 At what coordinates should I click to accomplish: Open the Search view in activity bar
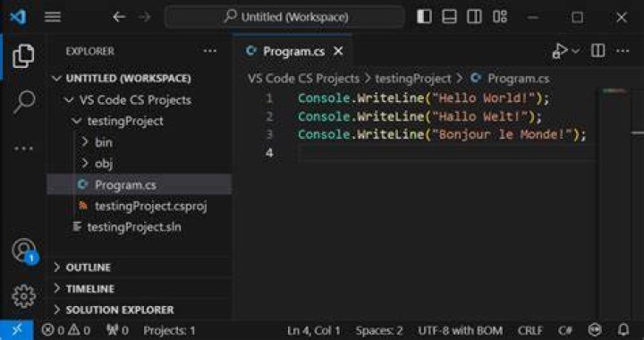pyautogui.click(x=24, y=101)
